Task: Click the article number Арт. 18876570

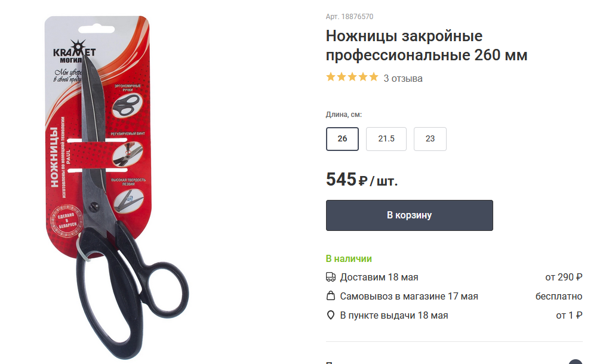Action: [349, 17]
